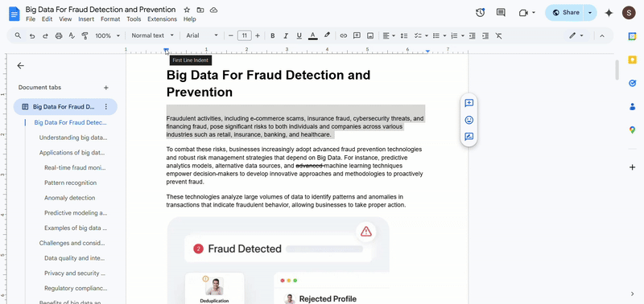Insert a link from the toolbar

344,35
